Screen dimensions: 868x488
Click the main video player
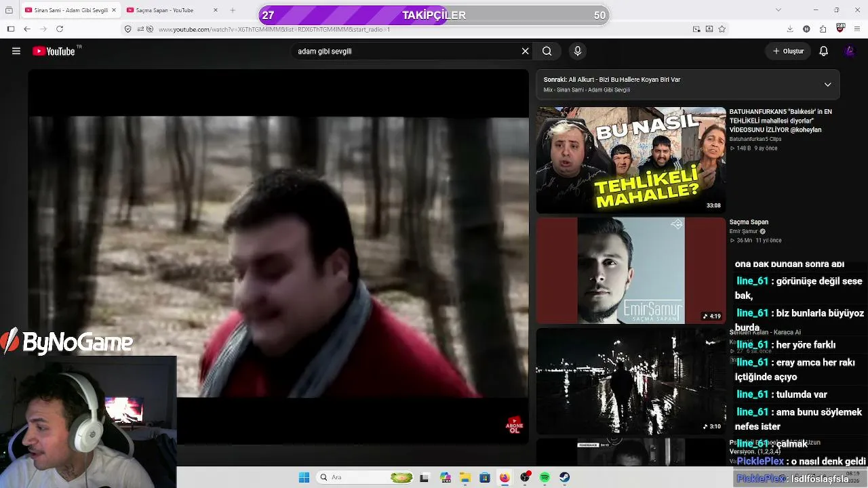[x=278, y=257]
